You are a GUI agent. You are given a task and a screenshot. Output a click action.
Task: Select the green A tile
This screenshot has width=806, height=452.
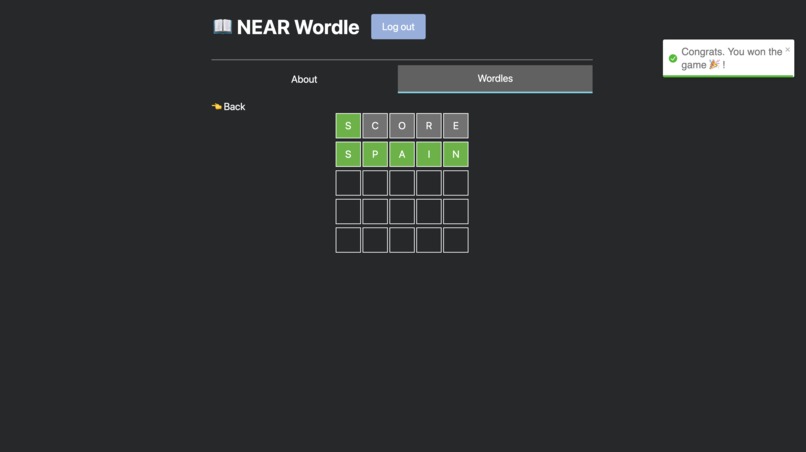(402, 154)
